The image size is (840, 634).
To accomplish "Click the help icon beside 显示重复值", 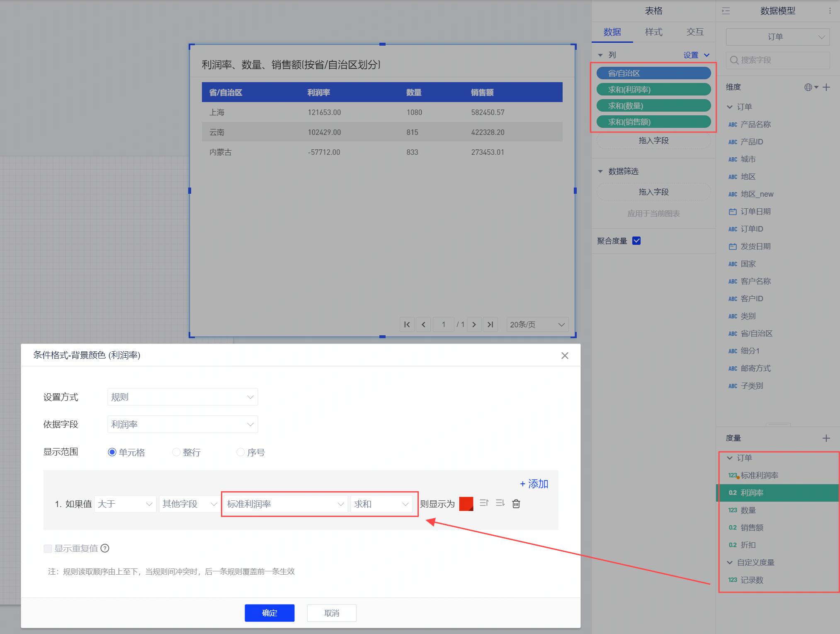I will point(105,548).
